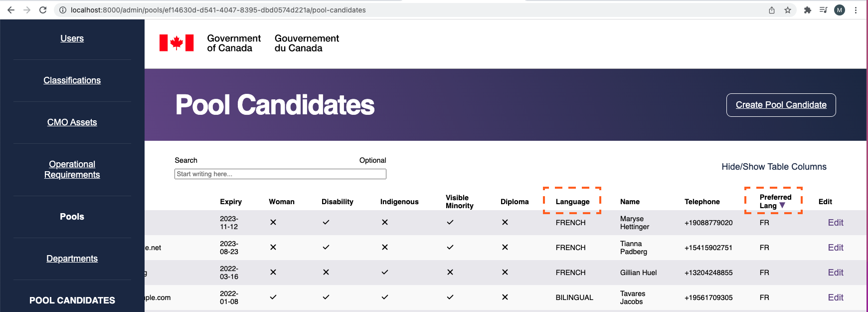Click the Preferred Lang sort arrow
868x312 pixels.
[783, 205]
